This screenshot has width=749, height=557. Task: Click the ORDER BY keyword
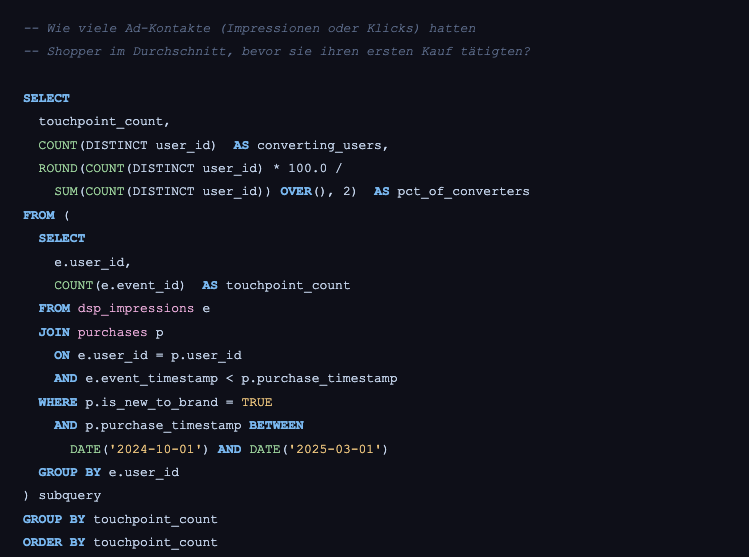[54, 542]
